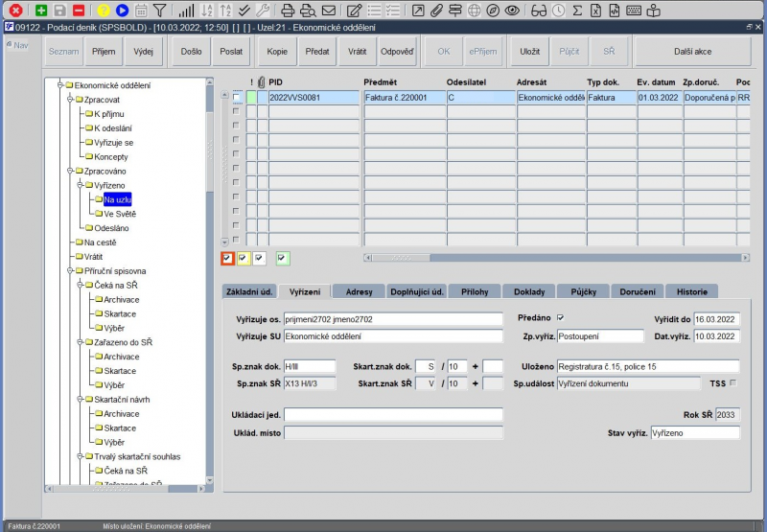The image size is (767, 532).
Task: Open the Další akce button
Action: pos(692,52)
